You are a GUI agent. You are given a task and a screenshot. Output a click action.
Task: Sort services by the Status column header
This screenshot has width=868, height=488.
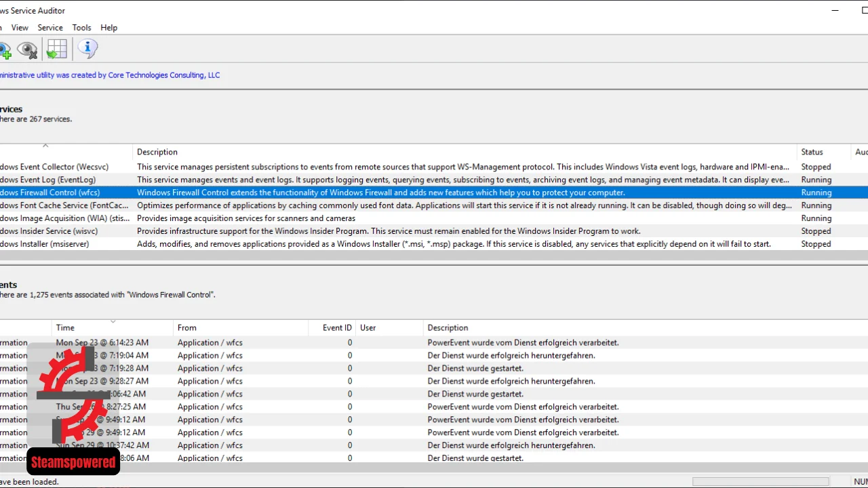[x=824, y=152]
